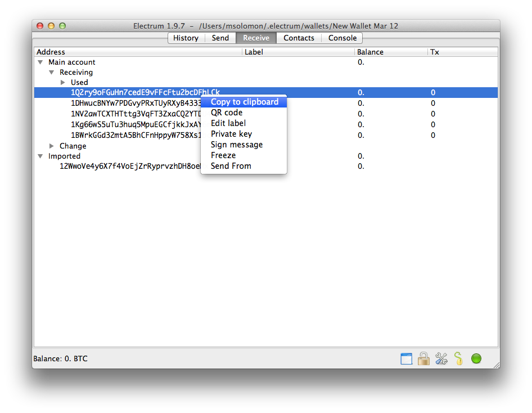
Task: Select imported address 12WwoVe4y6X7f4VoEj
Action: click(130, 167)
